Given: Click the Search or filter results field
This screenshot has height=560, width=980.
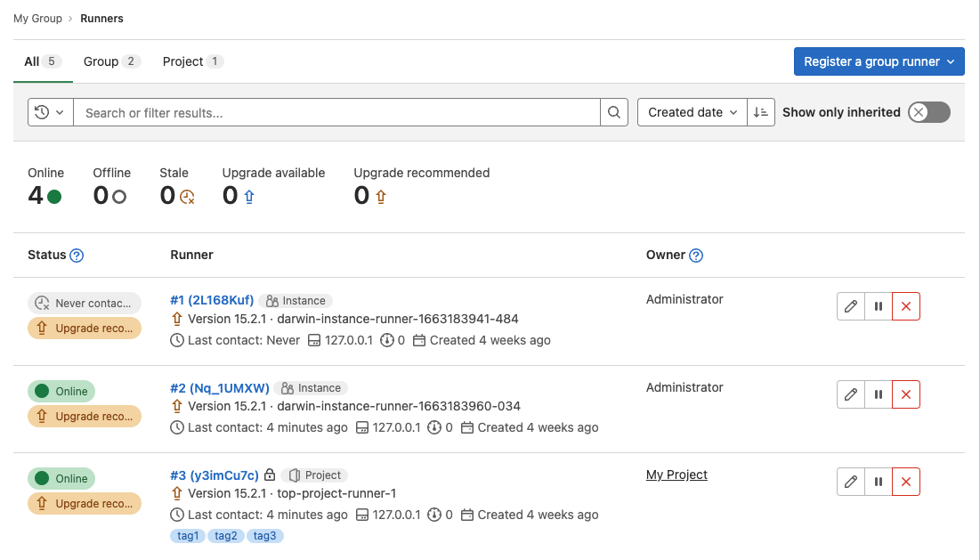Looking at the screenshot, I should [x=336, y=112].
